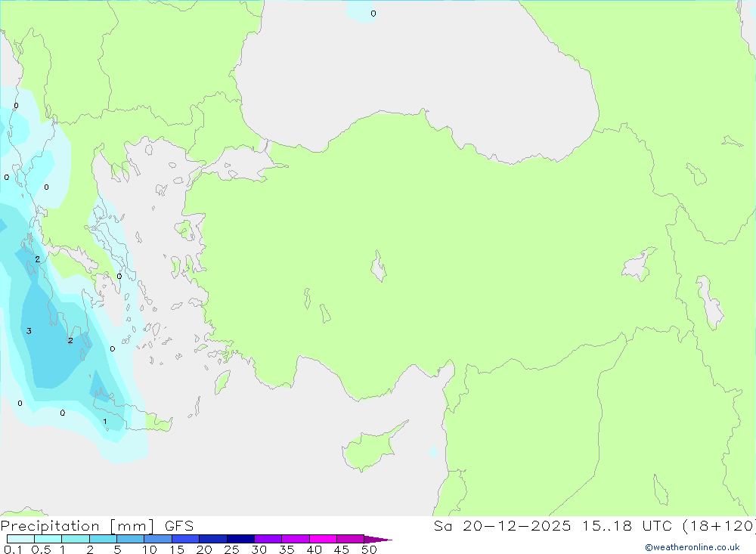
Task: Click the '0' value in the Black Sea
Action: (373, 14)
